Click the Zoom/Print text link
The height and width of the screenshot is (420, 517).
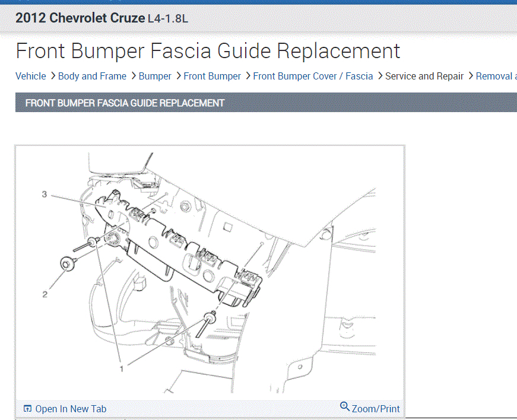[376, 409]
